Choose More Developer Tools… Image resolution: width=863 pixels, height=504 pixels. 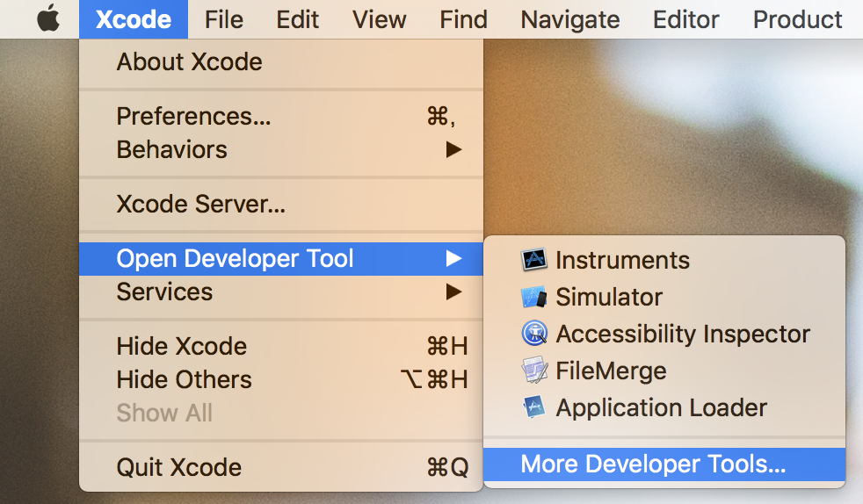click(x=653, y=464)
